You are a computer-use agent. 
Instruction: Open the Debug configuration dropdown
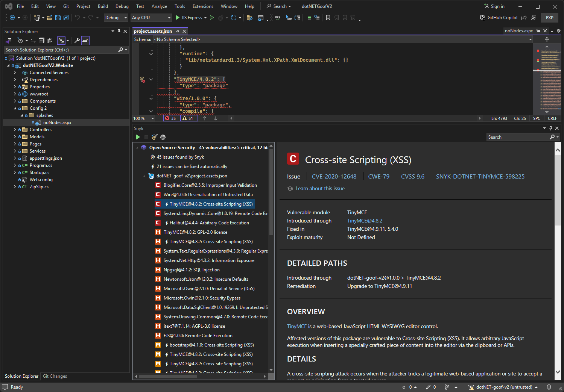[116, 18]
